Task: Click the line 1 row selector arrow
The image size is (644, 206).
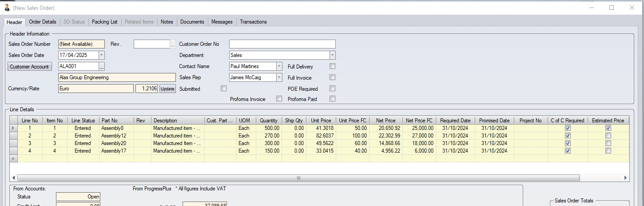Action: tap(13, 128)
